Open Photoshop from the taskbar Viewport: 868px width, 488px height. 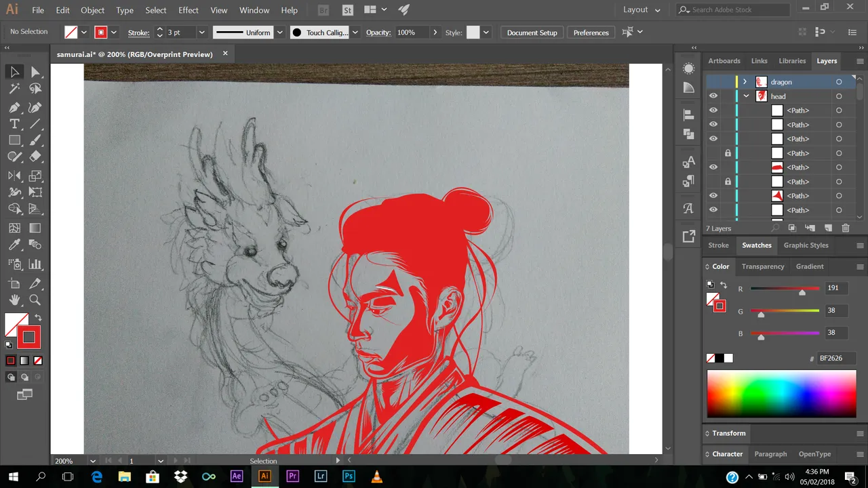(x=349, y=476)
